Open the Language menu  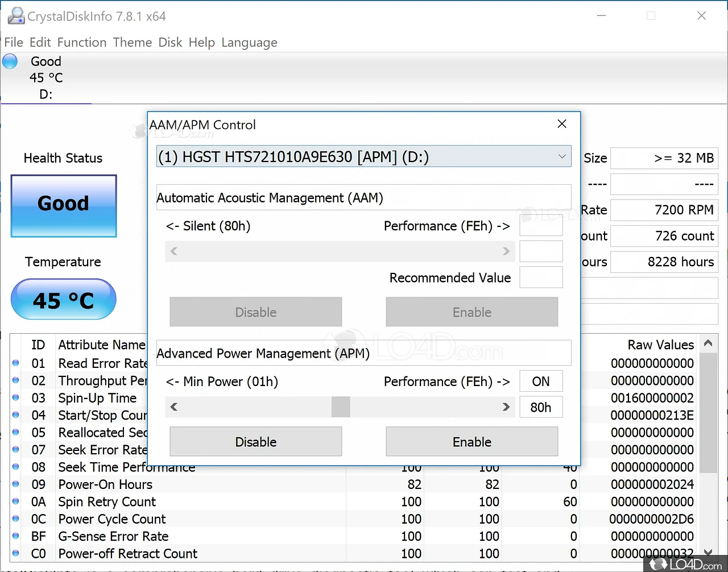250,43
